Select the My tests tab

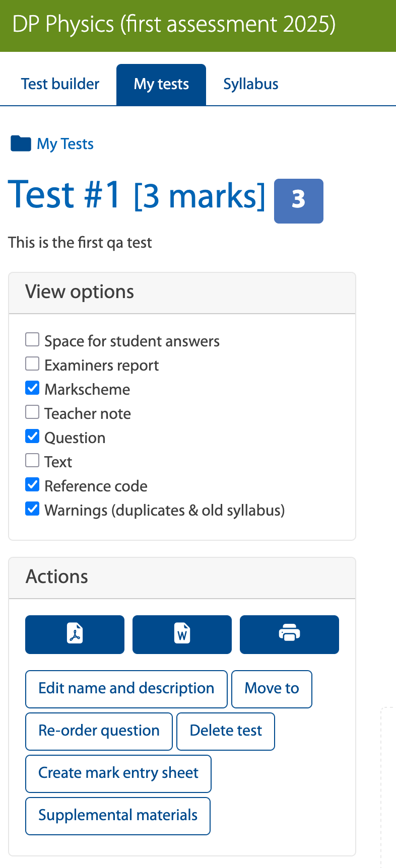pyautogui.click(x=161, y=84)
